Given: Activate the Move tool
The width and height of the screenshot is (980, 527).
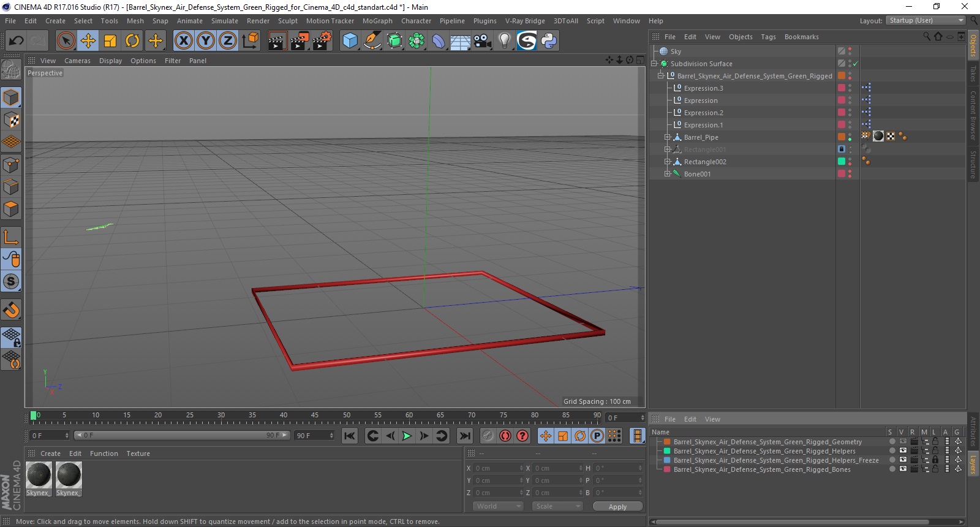Looking at the screenshot, I should click(88, 41).
